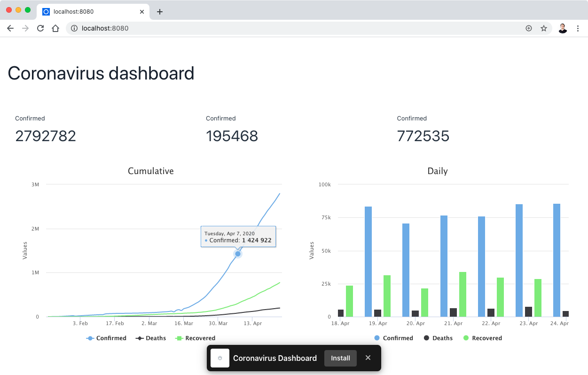Click the address bar showing localhost:8080
This screenshot has height=375, width=588.
pyautogui.click(x=301, y=28)
